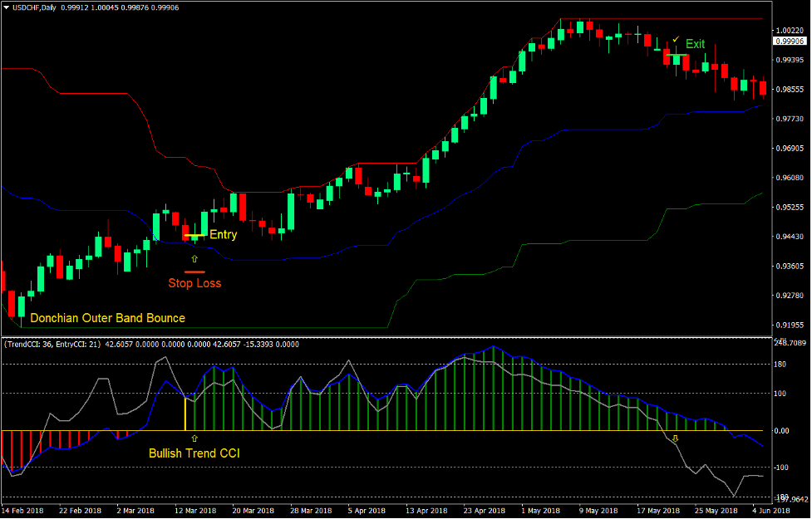Click the 1.00220 price axis label
Screen dimensions: 812x519
pos(787,31)
